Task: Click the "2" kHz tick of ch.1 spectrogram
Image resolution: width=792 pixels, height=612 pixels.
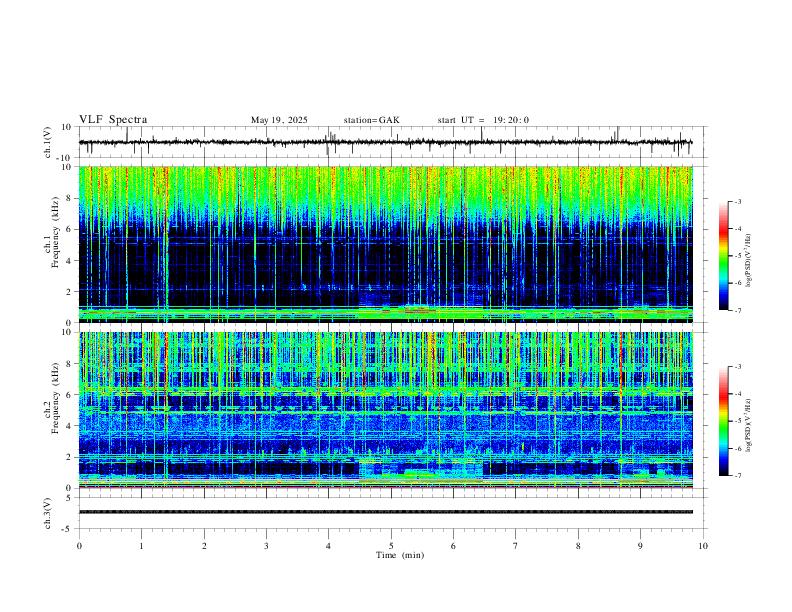Action: pyautogui.click(x=70, y=292)
